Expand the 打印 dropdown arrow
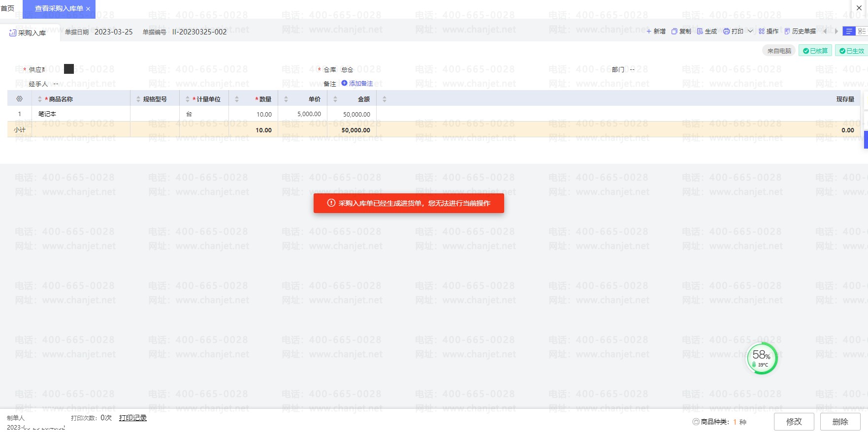 [750, 31]
